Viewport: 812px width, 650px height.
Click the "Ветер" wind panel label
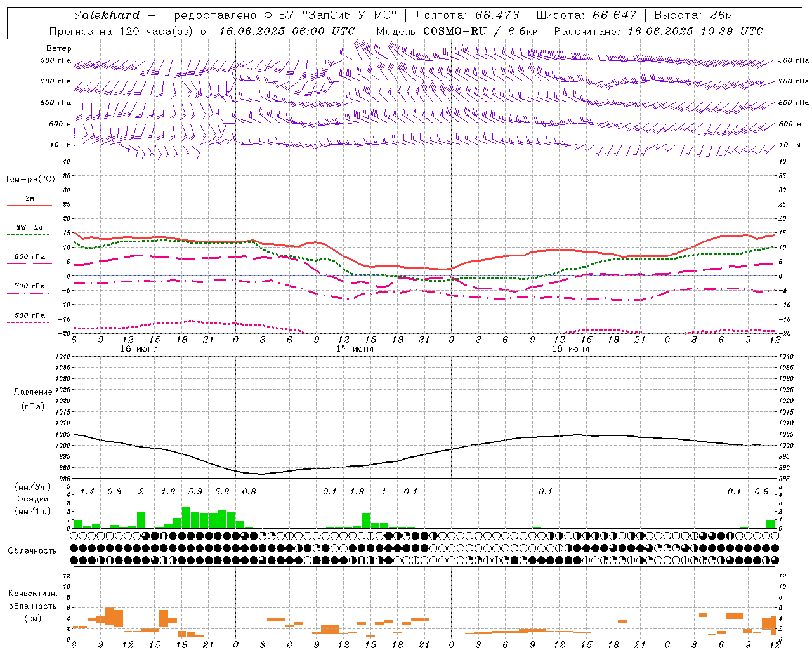[59, 48]
